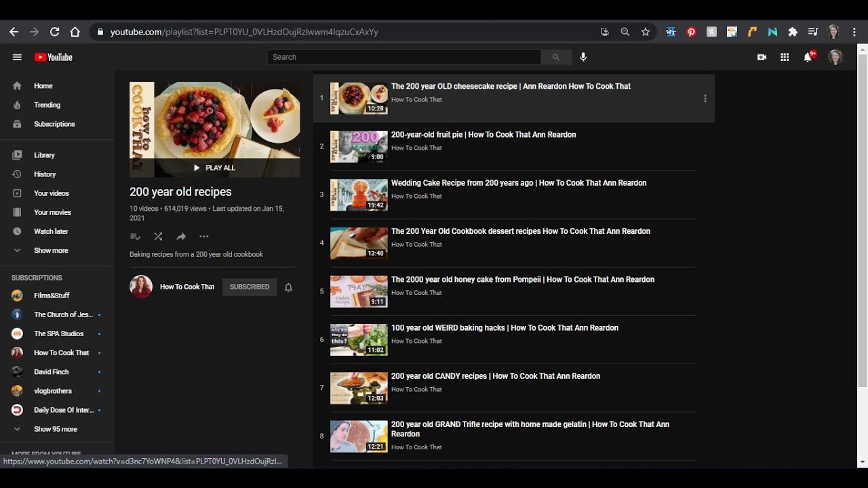
Task: Open the How To Cook That channel name link
Action: [187, 287]
